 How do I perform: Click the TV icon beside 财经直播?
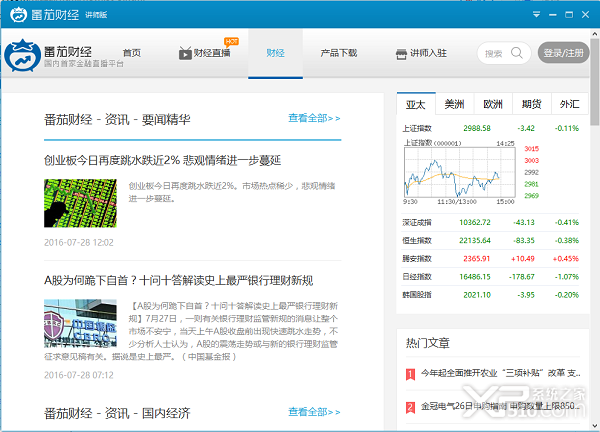[x=185, y=53]
